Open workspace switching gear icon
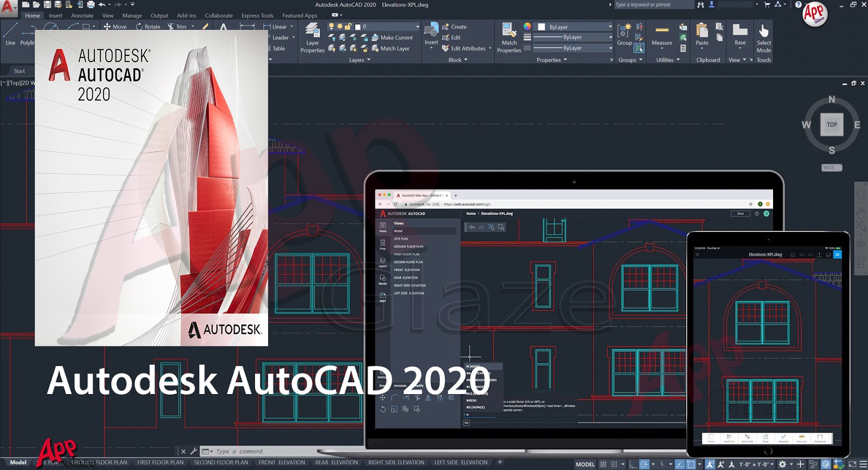 pos(782,464)
